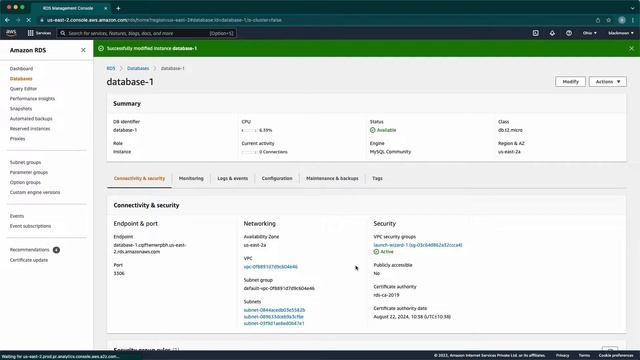640x360 pixels.
Task: Open the Services grid menu
Action: point(39,33)
